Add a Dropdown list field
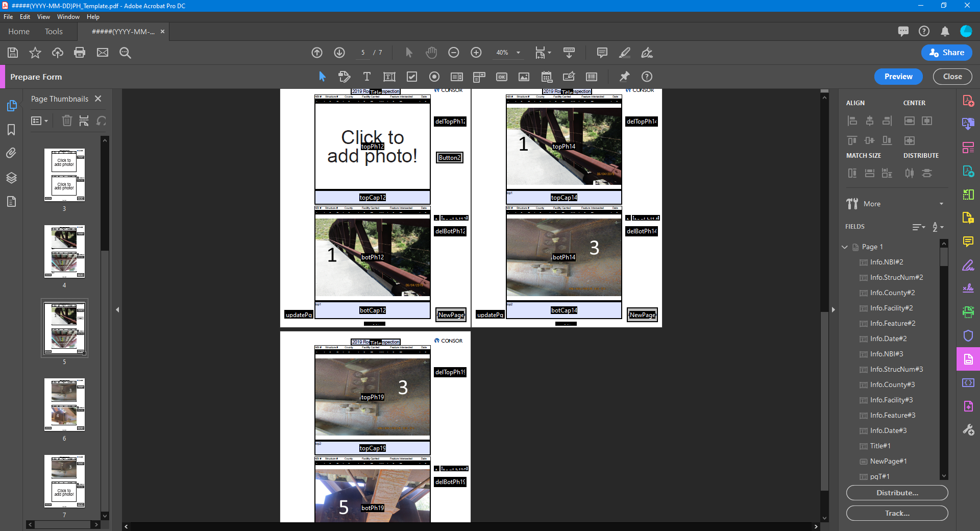This screenshot has height=531, width=980. coord(479,77)
